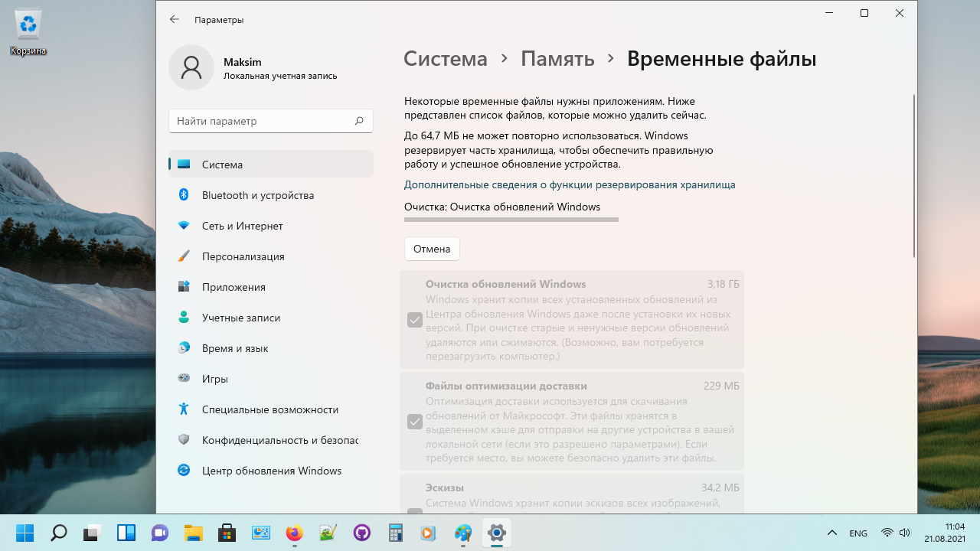The image size is (980, 551).
Task: Open Сеть и Интернет settings
Action: 271,226
